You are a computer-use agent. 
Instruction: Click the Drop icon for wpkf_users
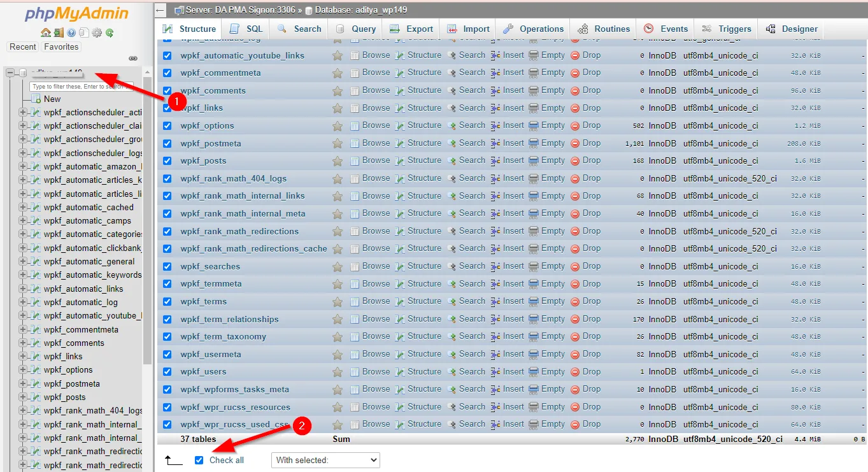coord(575,371)
